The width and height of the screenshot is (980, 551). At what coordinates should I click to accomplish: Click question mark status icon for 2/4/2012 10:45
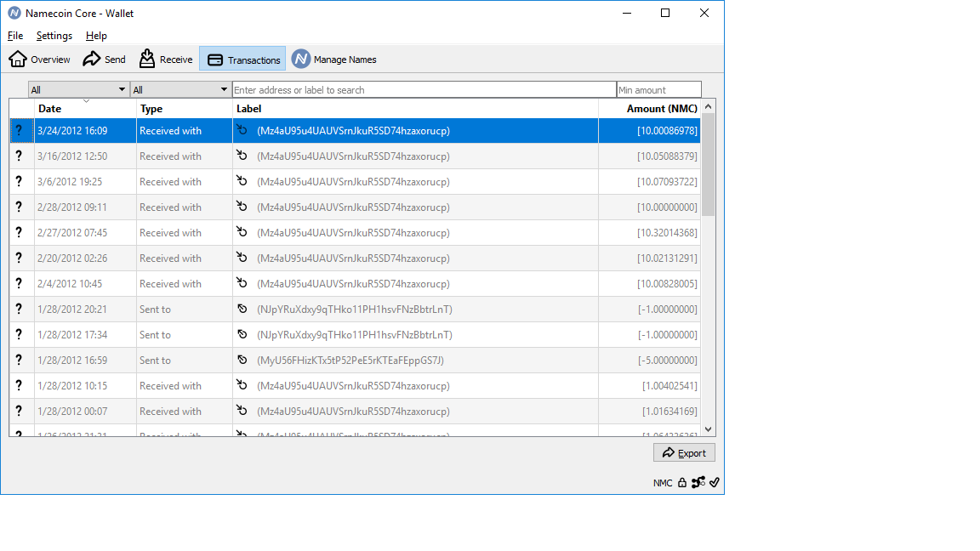20,284
